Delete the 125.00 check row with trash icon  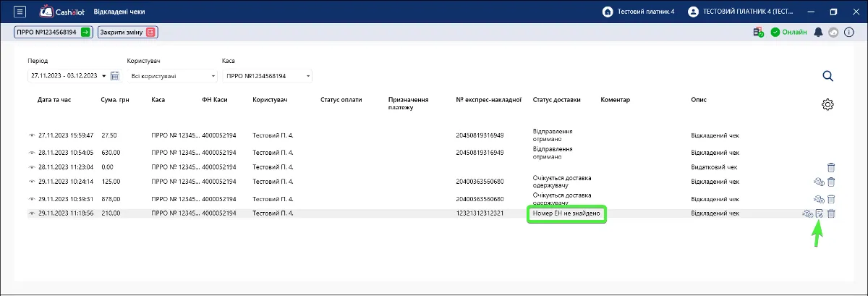point(831,182)
